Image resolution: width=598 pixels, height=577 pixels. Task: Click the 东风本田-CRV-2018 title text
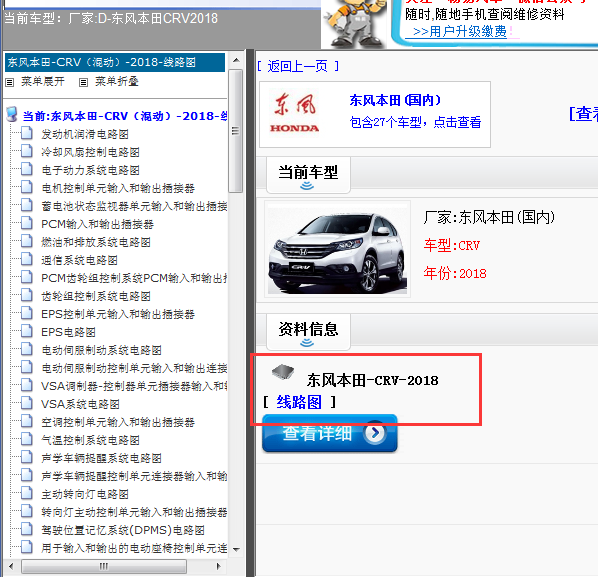coord(373,380)
